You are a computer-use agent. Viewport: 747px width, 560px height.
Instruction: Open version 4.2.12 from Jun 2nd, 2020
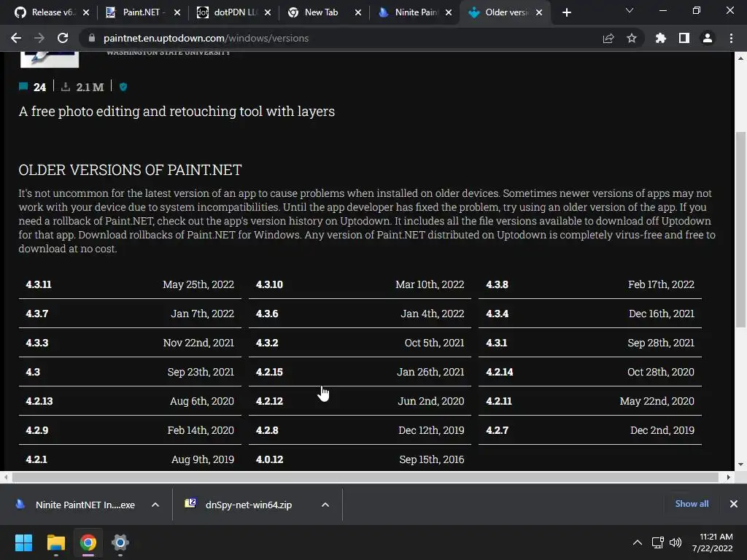click(x=360, y=401)
